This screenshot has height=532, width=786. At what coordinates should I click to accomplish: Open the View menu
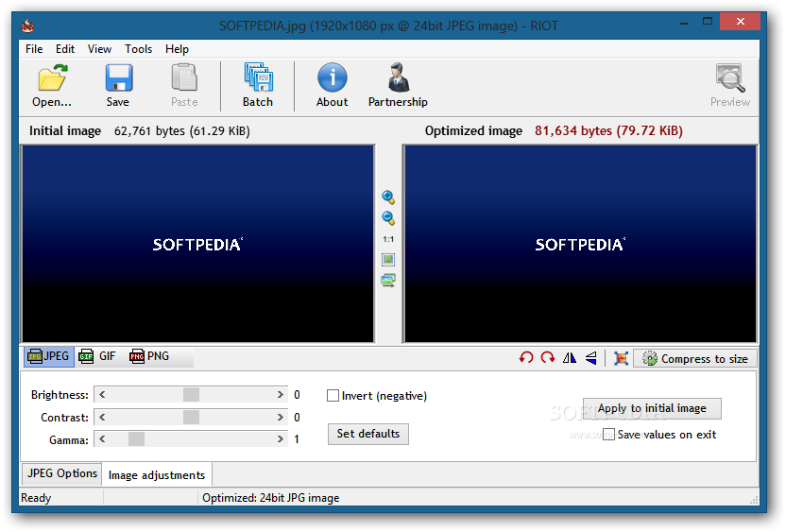(x=100, y=49)
